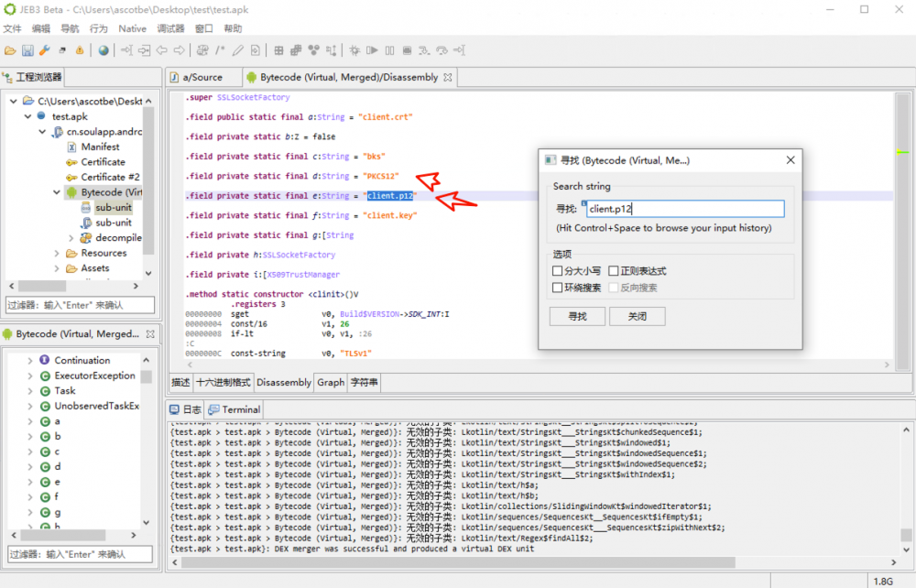The image size is (916, 588).
Task: Click the pencil rename toolbar icon
Action: pyautogui.click(x=237, y=50)
